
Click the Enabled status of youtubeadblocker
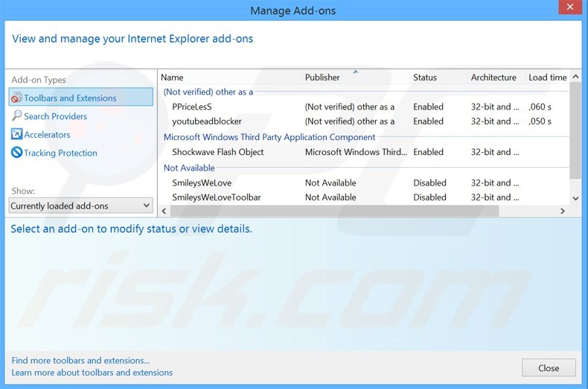pos(428,121)
